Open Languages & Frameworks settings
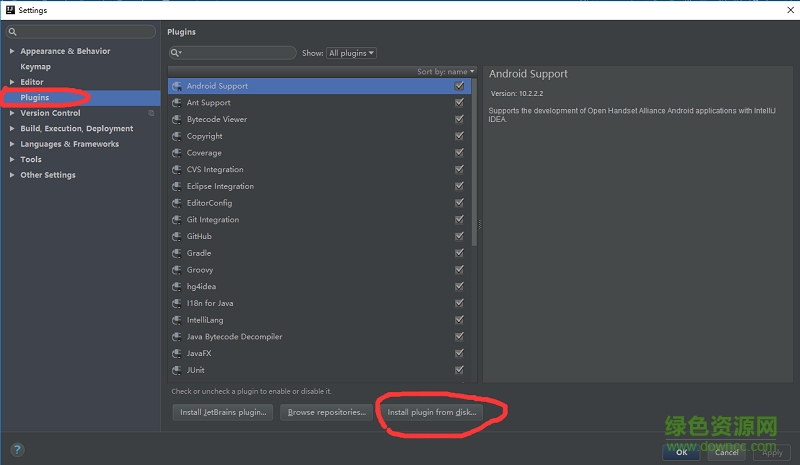This screenshot has height=465, width=800. pyautogui.click(x=69, y=144)
